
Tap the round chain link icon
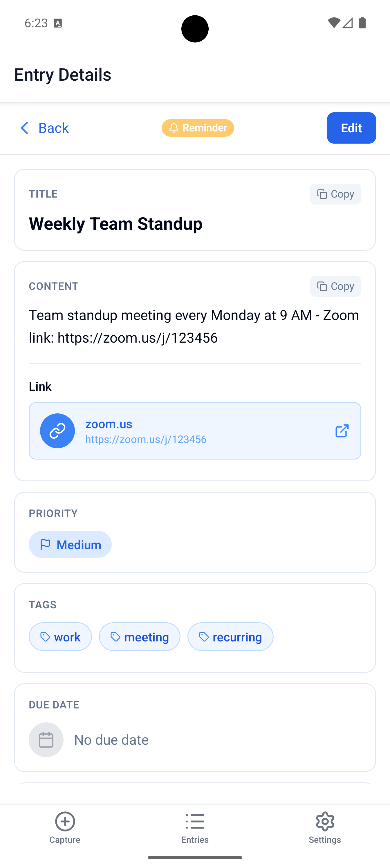(x=57, y=431)
